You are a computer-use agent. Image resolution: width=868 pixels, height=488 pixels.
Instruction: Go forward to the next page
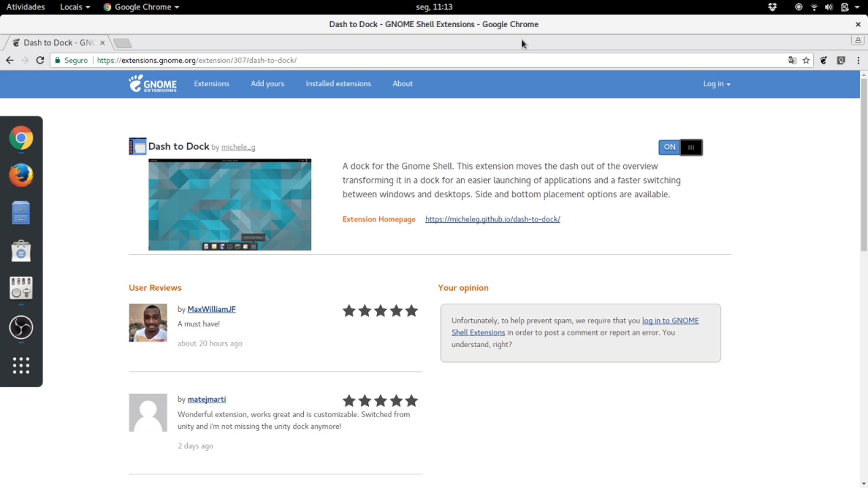tap(25, 60)
